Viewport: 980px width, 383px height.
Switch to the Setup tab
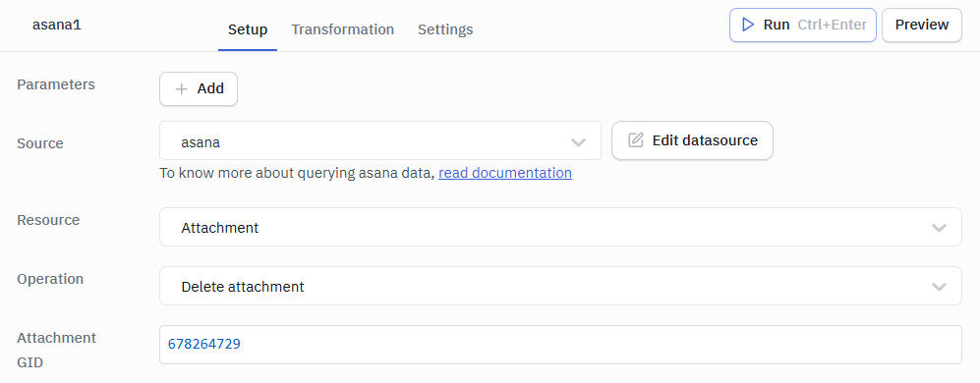tap(248, 29)
